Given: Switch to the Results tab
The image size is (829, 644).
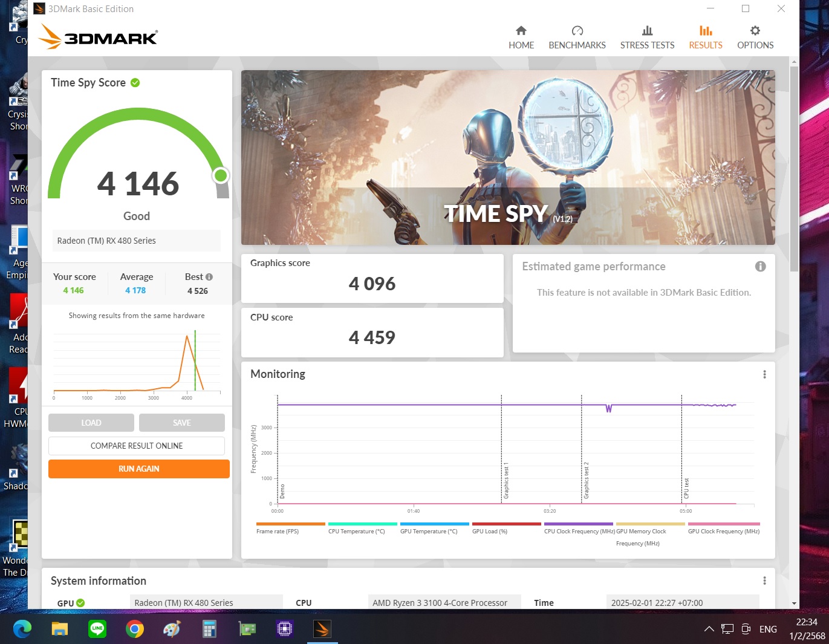Looking at the screenshot, I should point(705,37).
